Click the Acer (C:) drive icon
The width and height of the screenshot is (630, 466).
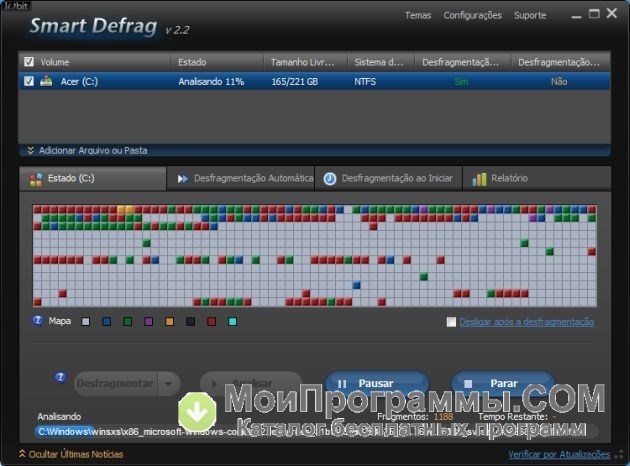(x=46, y=81)
